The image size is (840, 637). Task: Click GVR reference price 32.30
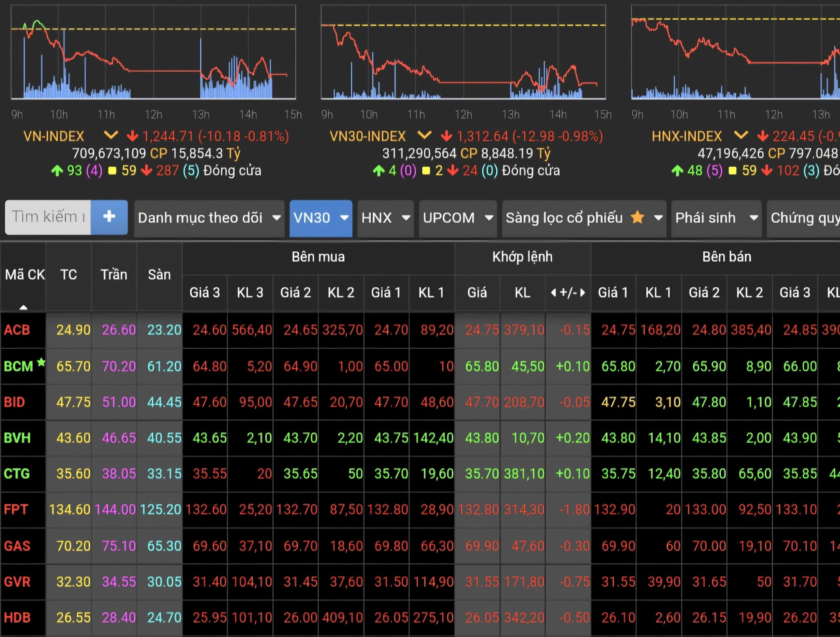tap(73, 582)
